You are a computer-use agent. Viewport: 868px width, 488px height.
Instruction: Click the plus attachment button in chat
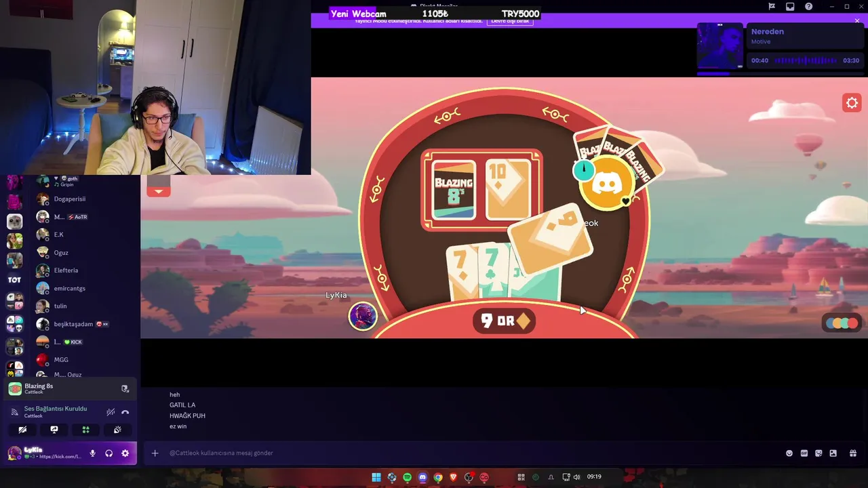155,453
